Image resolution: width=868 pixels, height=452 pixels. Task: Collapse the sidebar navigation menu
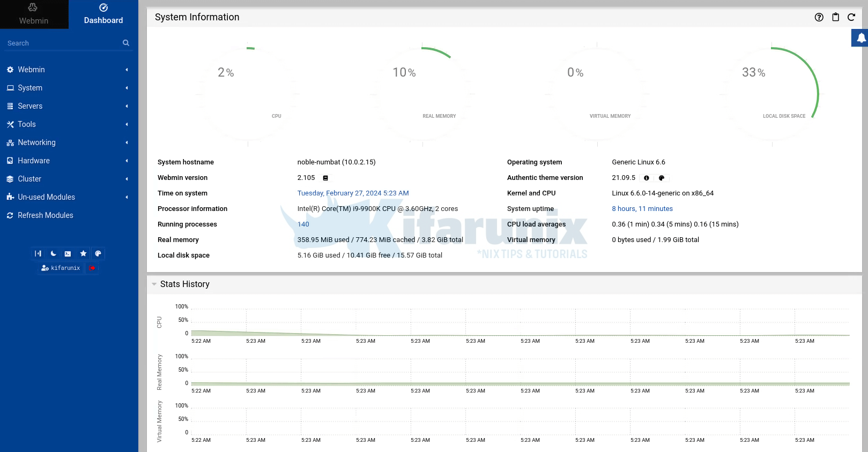(x=38, y=254)
